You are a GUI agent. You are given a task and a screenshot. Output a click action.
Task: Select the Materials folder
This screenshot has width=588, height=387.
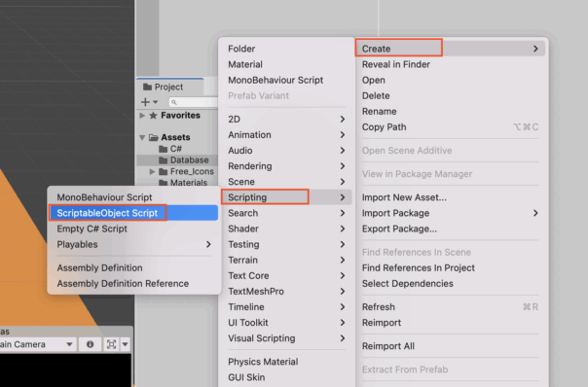coord(183,183)
